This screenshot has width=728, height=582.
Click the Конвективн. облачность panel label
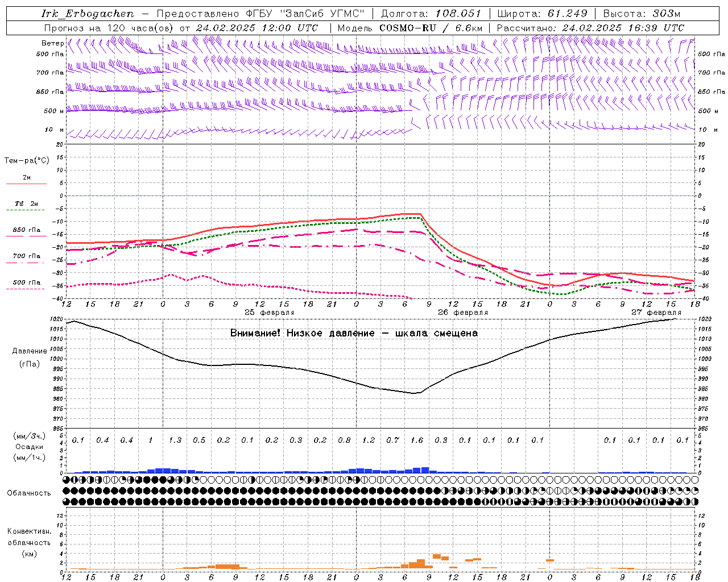[x=29, y=537]
